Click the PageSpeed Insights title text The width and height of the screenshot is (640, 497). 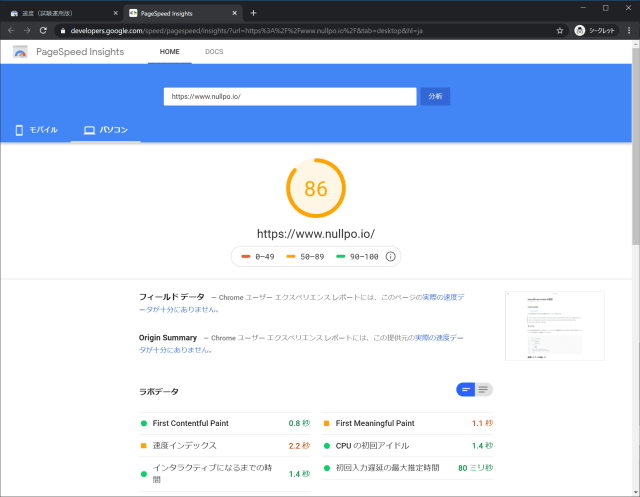point(80,52)
